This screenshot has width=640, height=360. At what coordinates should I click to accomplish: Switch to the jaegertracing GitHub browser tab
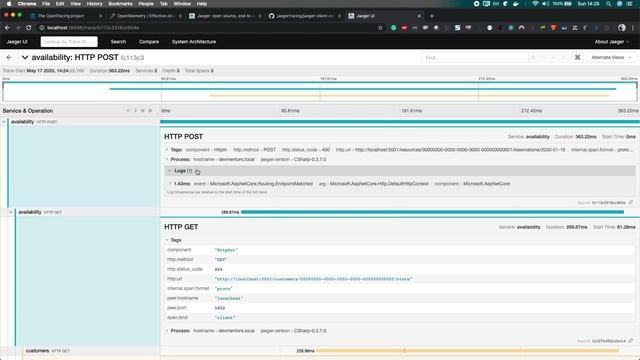[304, 16]
